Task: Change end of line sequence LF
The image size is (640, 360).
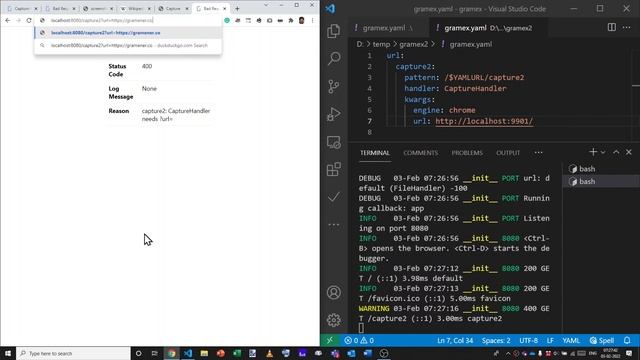Action: pyautogui.click(x=550, y=340)
